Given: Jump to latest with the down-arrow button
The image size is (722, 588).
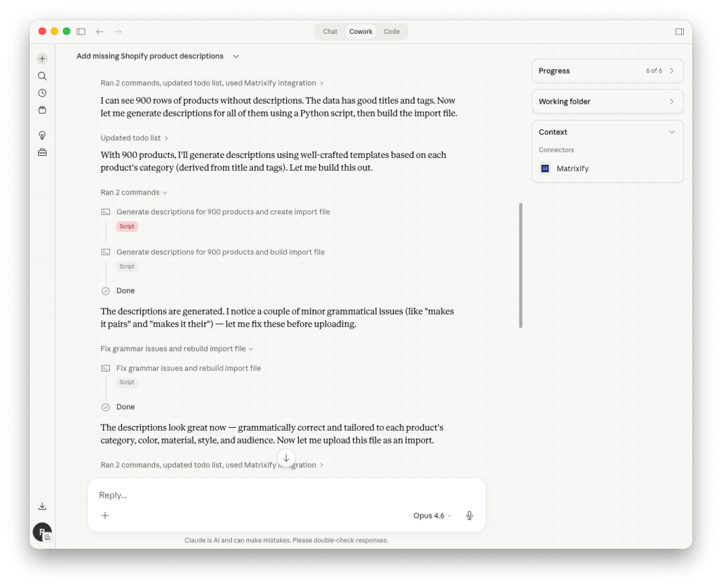Looking at the screenshot, I should 286,458.
